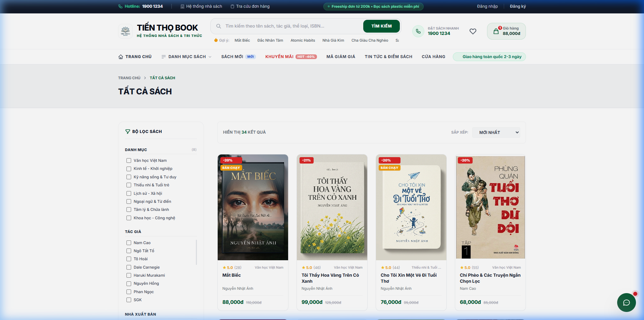Viewport: 644px width, 320px height.
Task: Click Trang chủ in the breadcrumb
Action: tap(129, 78)
